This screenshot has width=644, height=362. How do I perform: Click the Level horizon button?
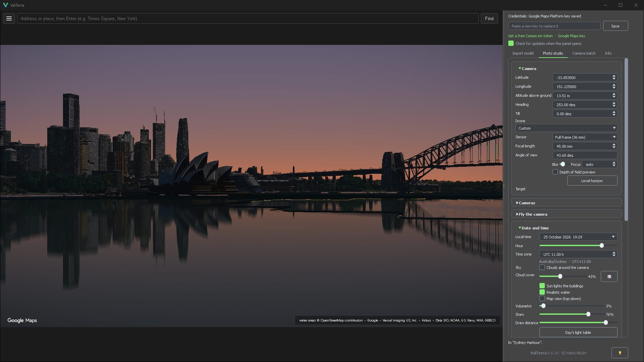(592, 181)
